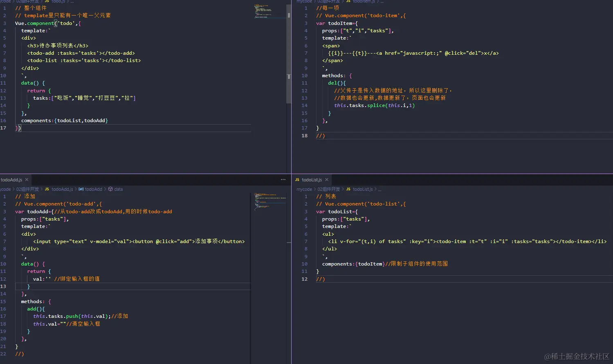The image size is (613, 364).
Task: Click the //数据也会更新 comment line in todoItem.js
Action: tap(390, 98)
